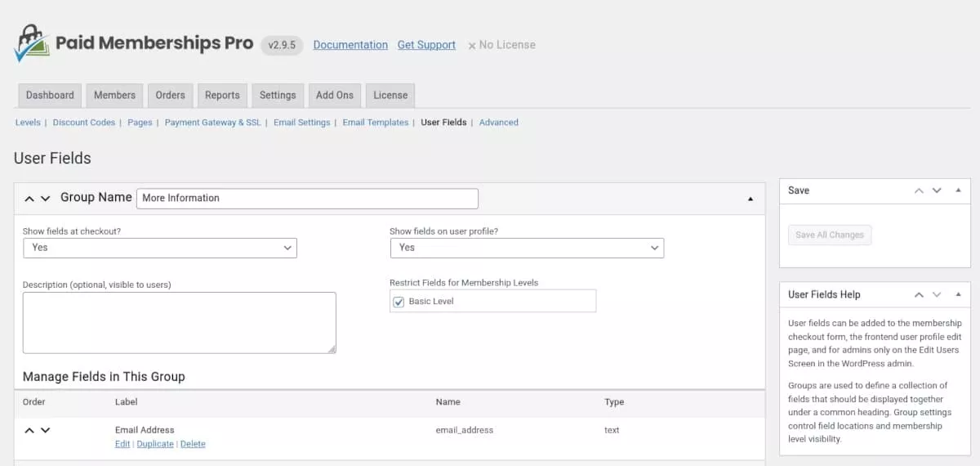The height and width of the screenshot is (466, 980).
Task: Click the Email Address field label
Action: [x=145, y=430]
